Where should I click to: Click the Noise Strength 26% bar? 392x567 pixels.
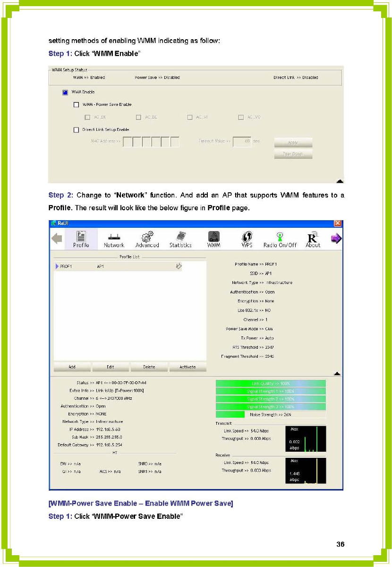tap(271, 414)
